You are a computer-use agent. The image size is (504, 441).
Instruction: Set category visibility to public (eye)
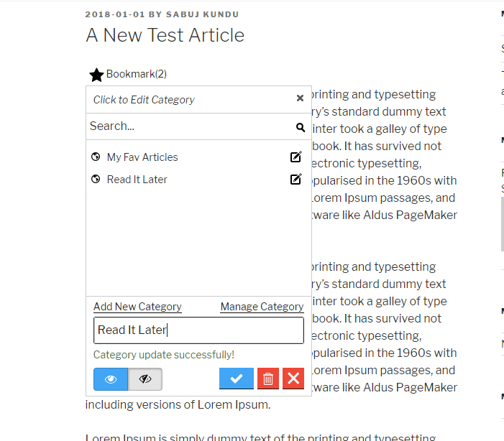coord(111,379)
